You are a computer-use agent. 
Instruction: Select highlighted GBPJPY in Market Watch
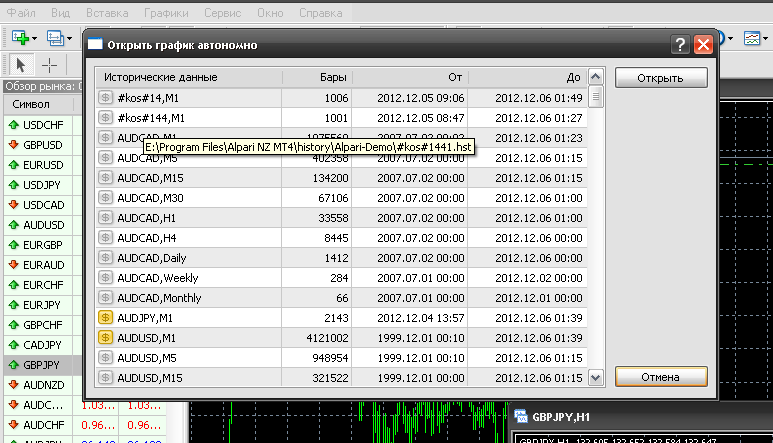41,365
